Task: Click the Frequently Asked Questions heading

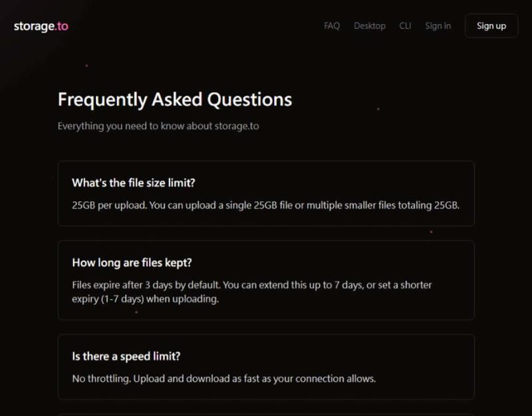Action: pos(175,100)
